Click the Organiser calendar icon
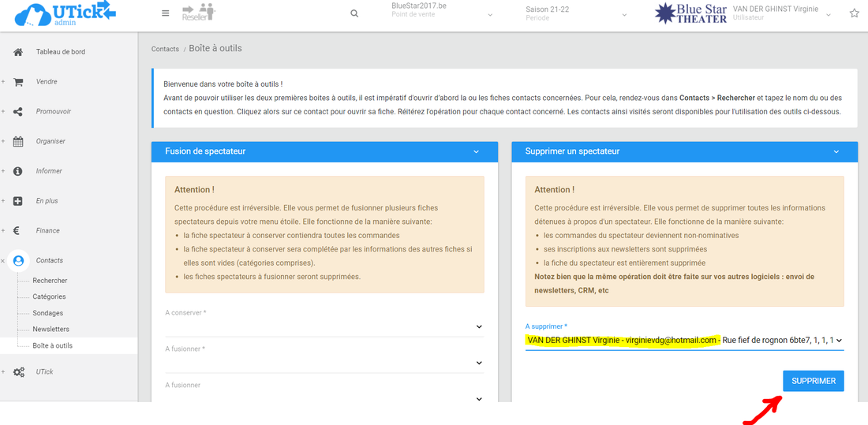Viewport: 868px width, 425px height. coord(18,142)
